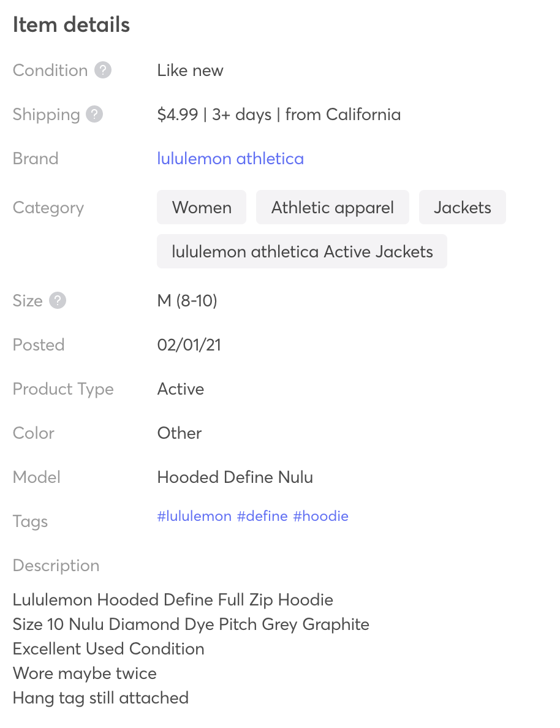560x728 pixels.
Task: Click the #define tag
Action: click(x=262, y=516)
